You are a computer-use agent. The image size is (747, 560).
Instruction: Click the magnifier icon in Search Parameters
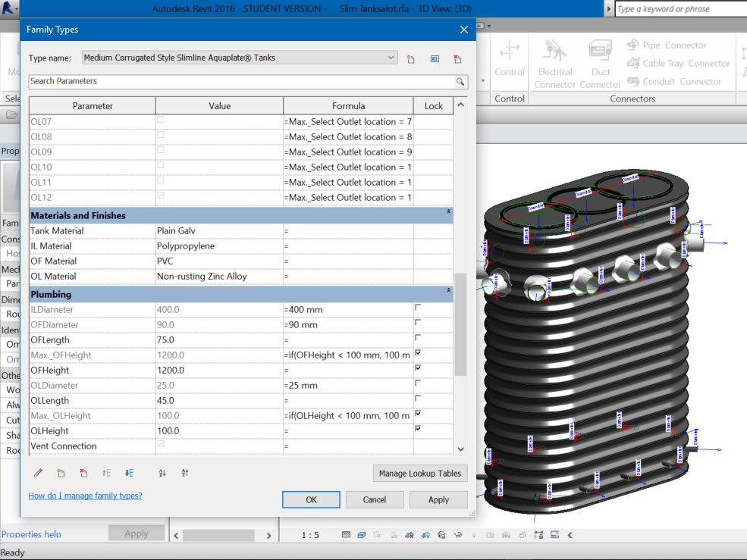point(460,81)
